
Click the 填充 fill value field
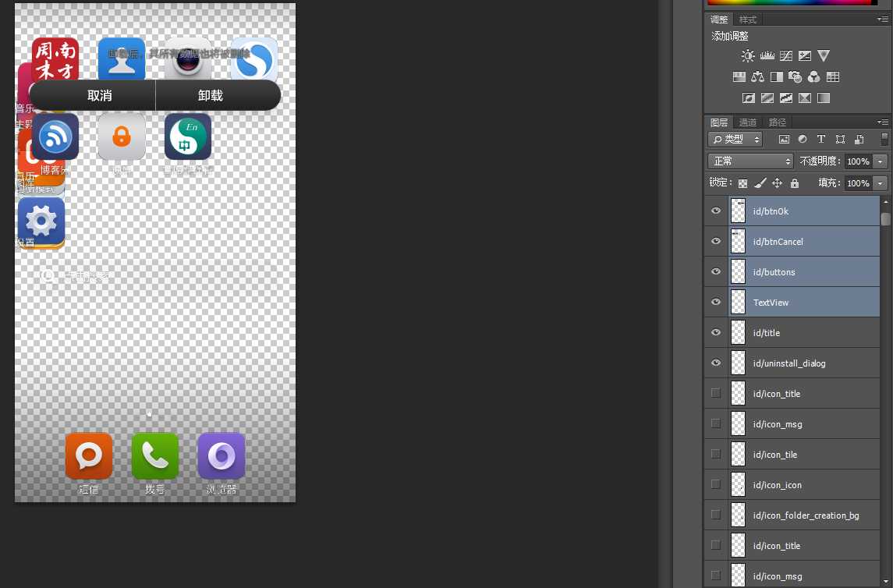[858, 183]
